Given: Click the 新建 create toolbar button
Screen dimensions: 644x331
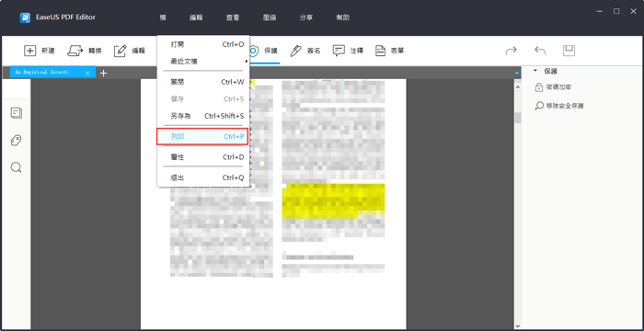Looking at the screenshot, I should click(40, 51).
